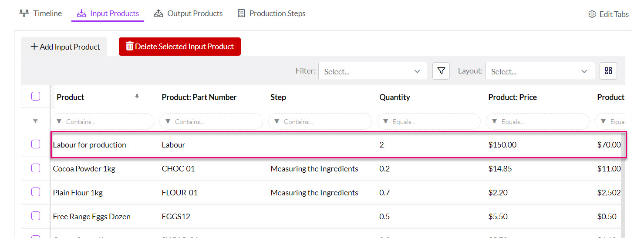Click the Step column Contains filter field
644x238 pixels.
pyautogui.click(x=320, y=121)
